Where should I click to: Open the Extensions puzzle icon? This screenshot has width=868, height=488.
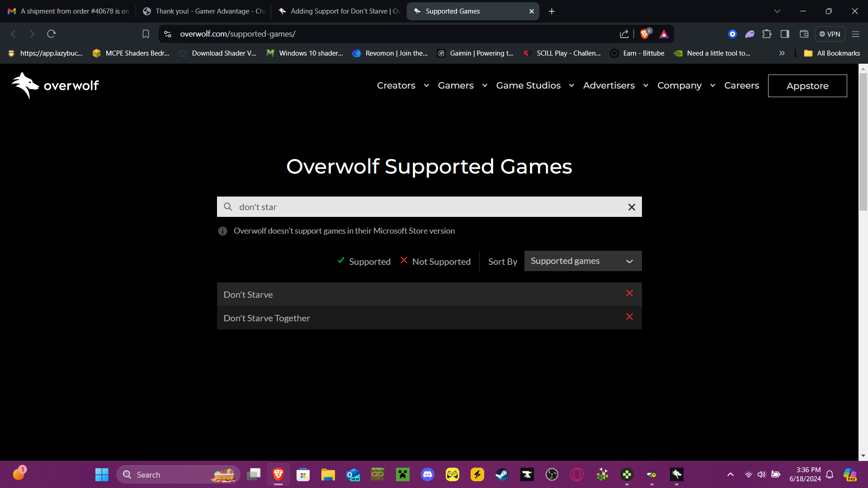click(x=767, y=34)
